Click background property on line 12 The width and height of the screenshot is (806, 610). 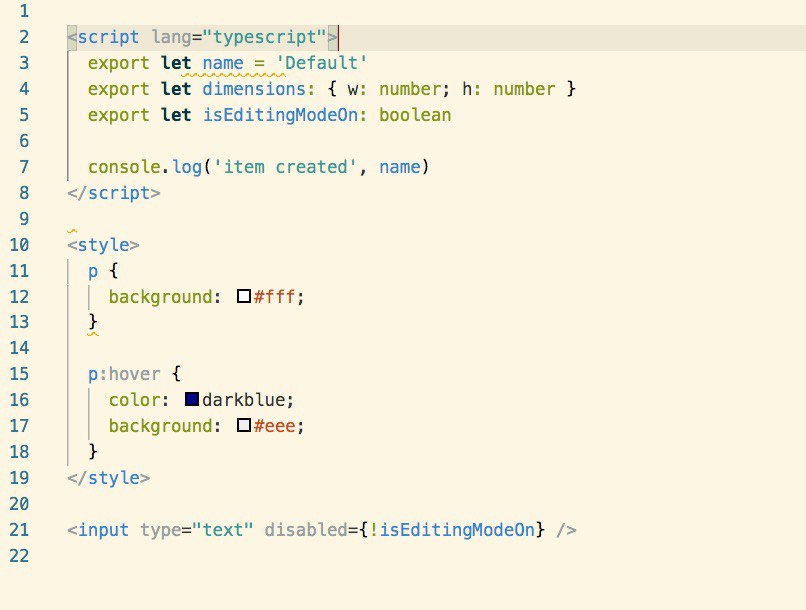point(160,297)
